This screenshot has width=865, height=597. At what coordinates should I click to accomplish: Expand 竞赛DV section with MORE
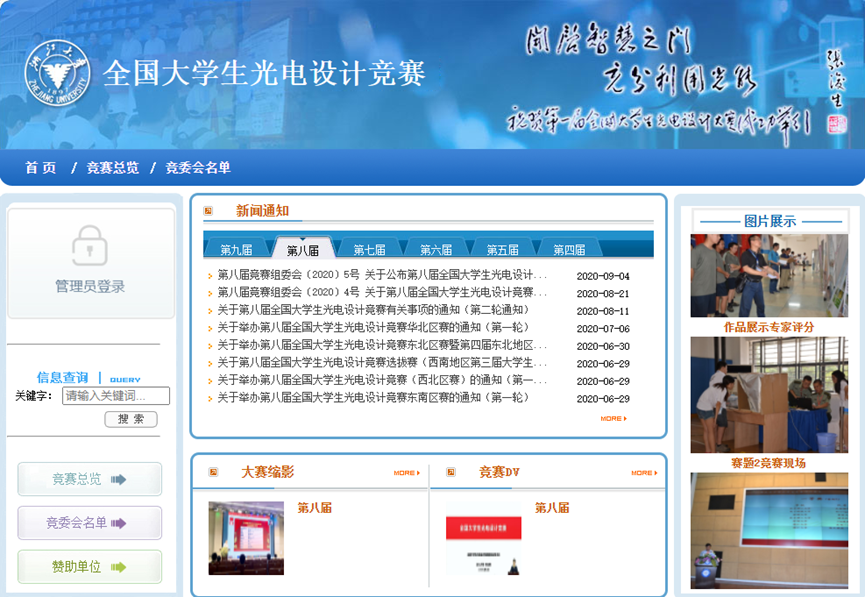[x=643, y=473]
